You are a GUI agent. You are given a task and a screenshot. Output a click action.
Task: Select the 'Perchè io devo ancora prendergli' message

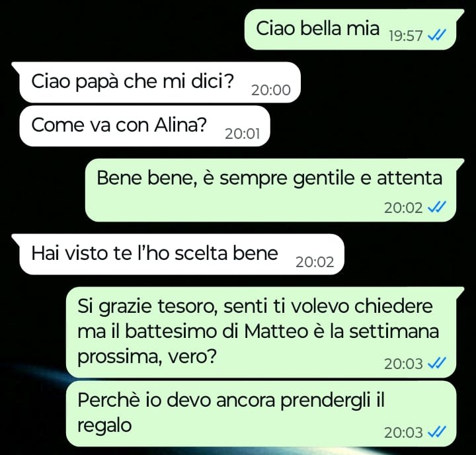coord(261,414)
